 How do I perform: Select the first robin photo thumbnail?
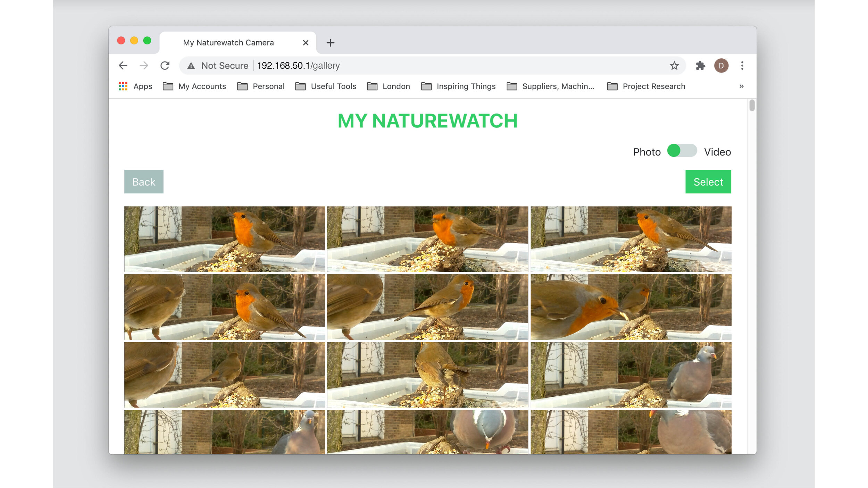(225, 238)
